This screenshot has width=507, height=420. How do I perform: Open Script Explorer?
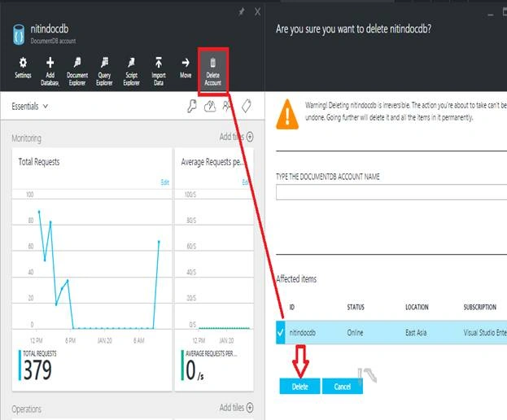coord(131,72)
